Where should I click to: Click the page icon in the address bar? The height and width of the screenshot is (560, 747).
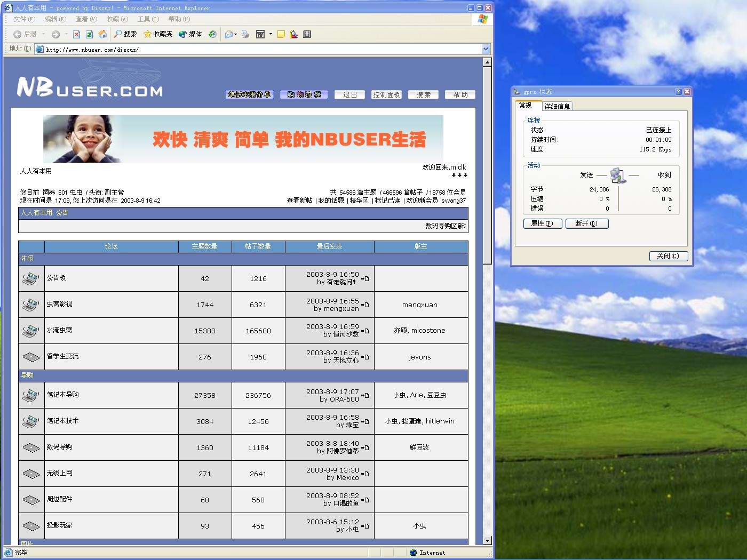coord(39,49)
